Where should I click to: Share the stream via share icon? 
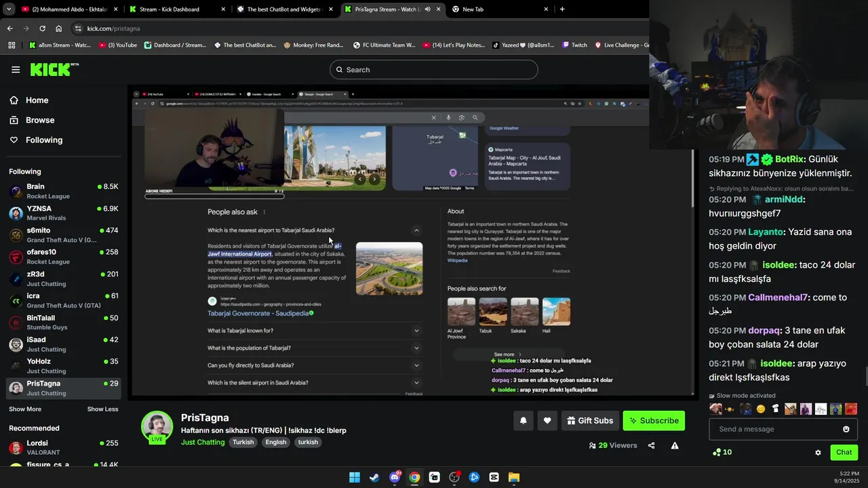tap(652, 445)
